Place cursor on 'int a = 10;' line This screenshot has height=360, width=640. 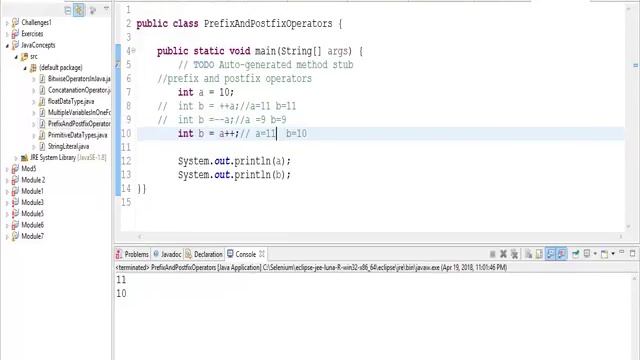(x=206, y=92)
